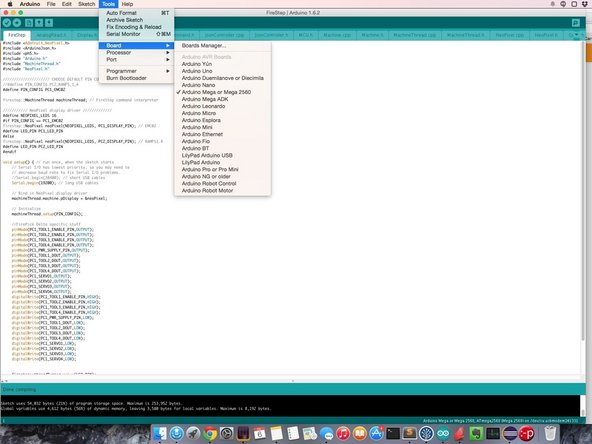Viewport: 592px width, 444px height.
Task: Open Sublime Text from the dock
Action: (410, 433)
